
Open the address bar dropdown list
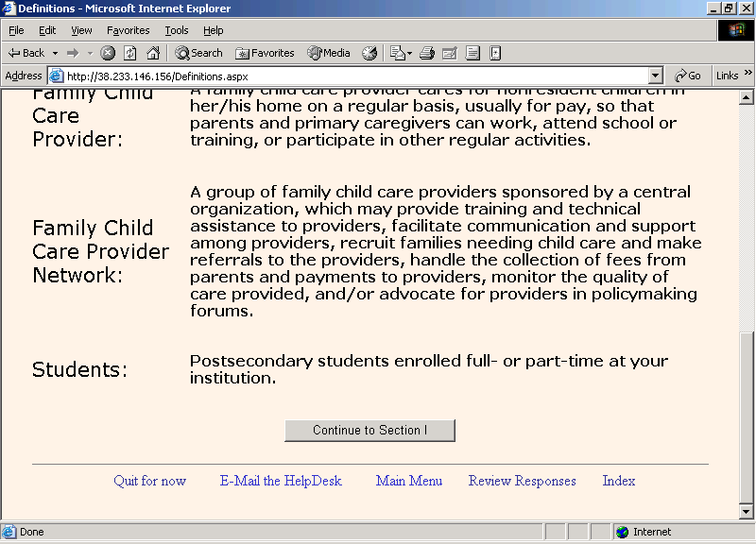656,76
